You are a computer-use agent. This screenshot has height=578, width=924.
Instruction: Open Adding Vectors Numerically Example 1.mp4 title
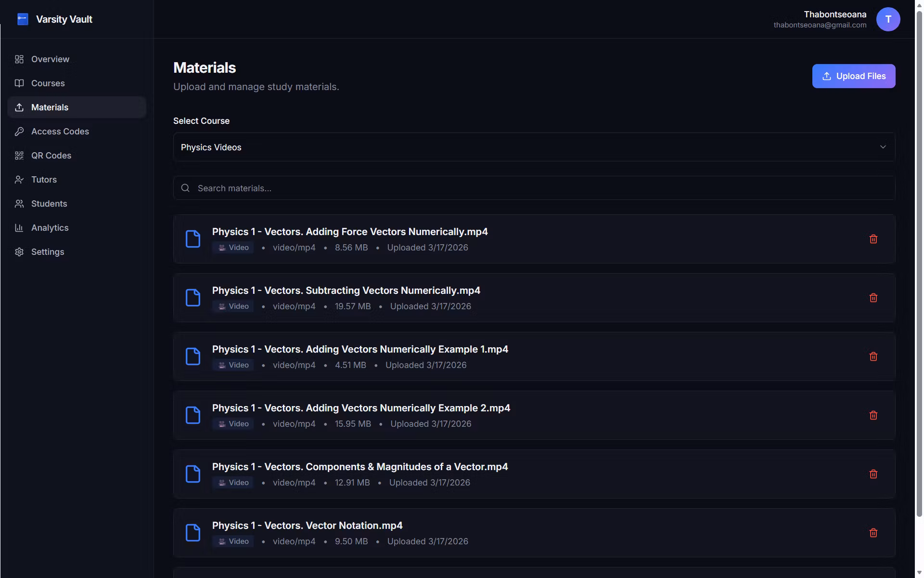click(x=360, y=349)
